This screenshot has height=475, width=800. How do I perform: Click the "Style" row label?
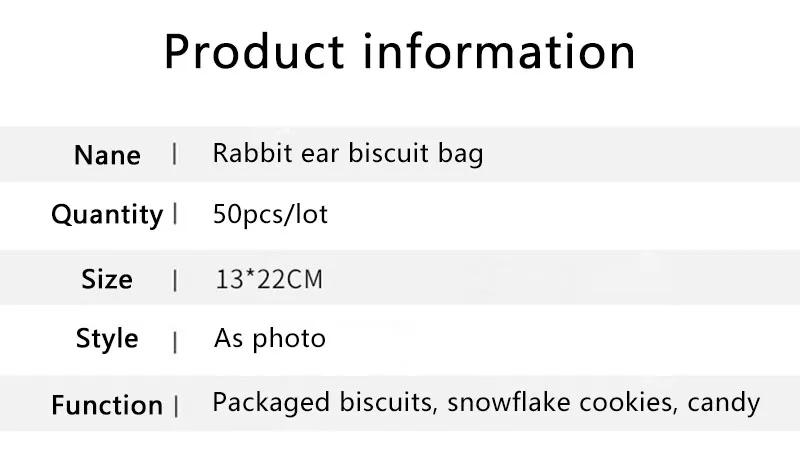pyautogui.click(x=107, y=339)
